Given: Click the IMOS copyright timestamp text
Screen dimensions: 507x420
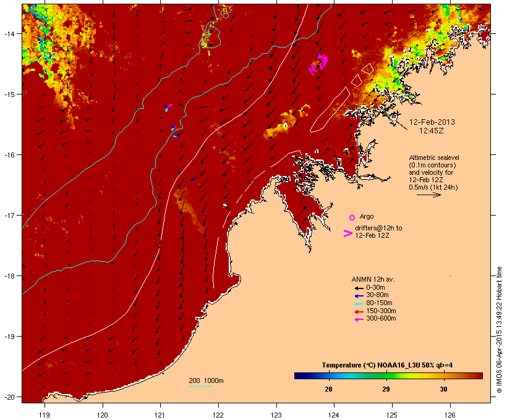Looking at the screenshot, I should [x=499, y=330].
